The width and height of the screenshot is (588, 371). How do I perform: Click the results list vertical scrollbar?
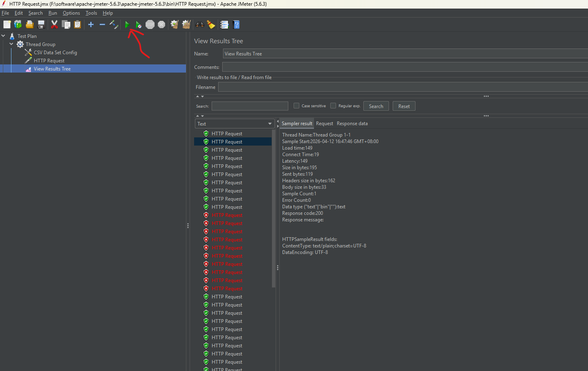tap(274, 208)
